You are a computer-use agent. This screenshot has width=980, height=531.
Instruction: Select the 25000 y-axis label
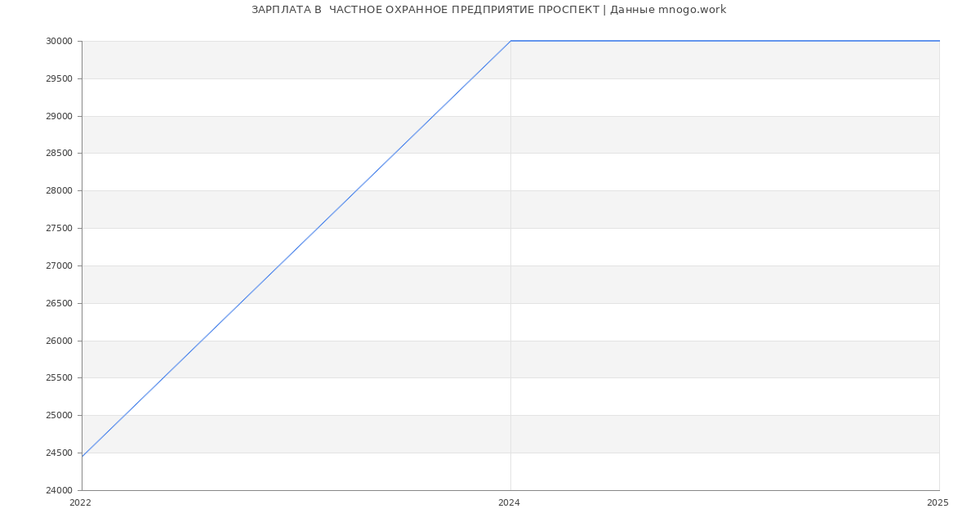pyautogui.click(x=59, y=416)
